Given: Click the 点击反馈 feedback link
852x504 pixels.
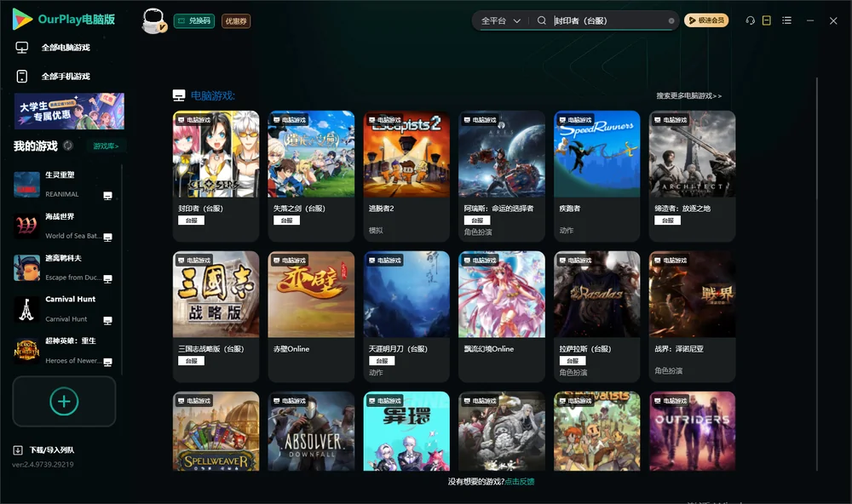Looking at the screenshot, I should point(520,481).
